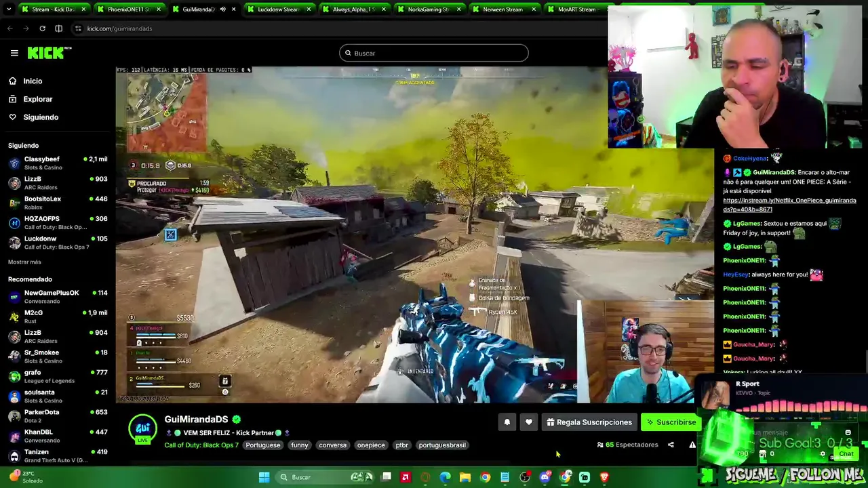Image resolution: width=868 pixels, height=488 pixels.
Task: Switch to NorkaGaming Stream tab
Action: pos(429,9)
